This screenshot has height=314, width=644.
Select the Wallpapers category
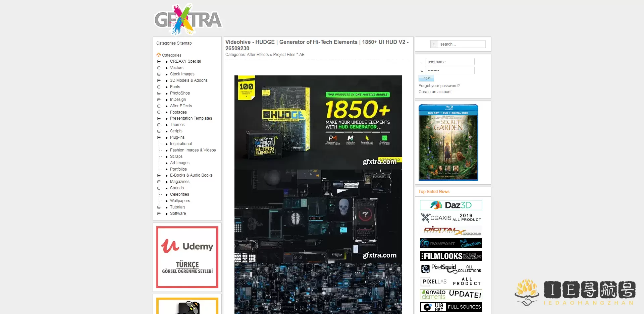tap(180, 200)
